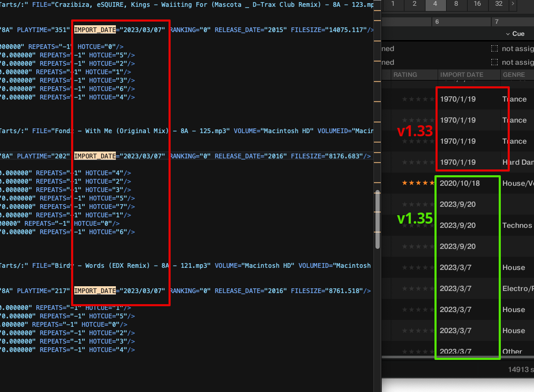Viewport: 534px width, 392px height.
Task: Activate the highlighted loop size 4 button
Action: (x=434, y=4)
